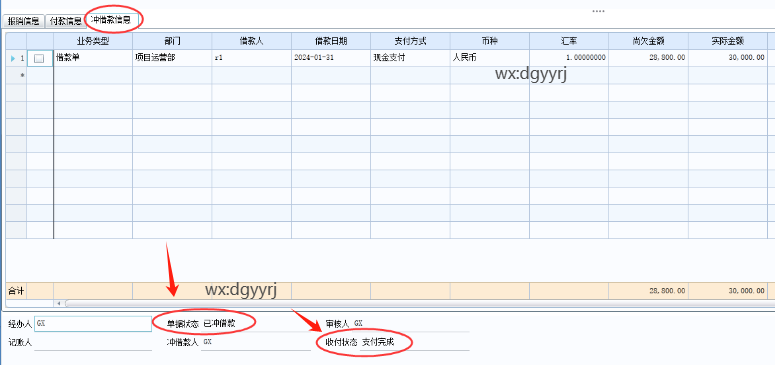Select the 借款单 cell
The width and height of the screenshot is (775, 365).
pos(93,58)
